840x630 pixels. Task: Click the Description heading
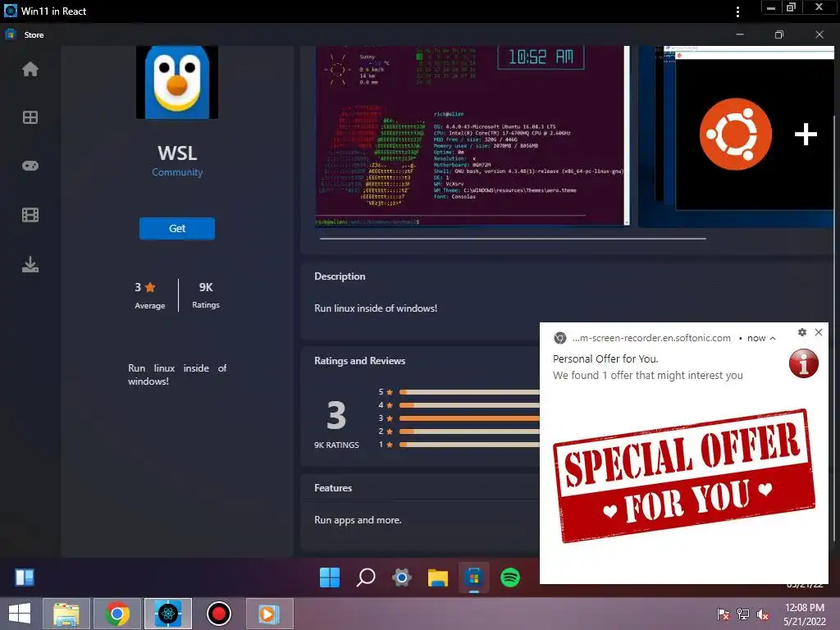click(x=340, y=276)
